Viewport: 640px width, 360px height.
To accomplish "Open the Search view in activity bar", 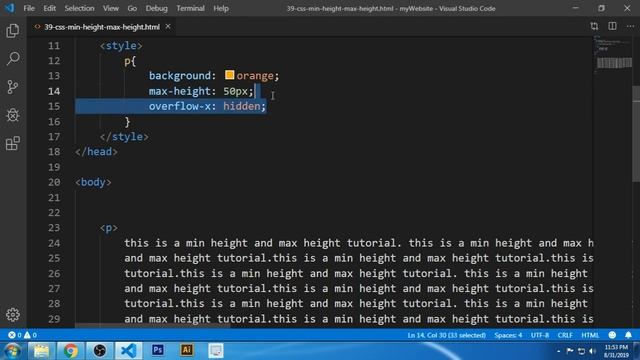I will [13, 59].
